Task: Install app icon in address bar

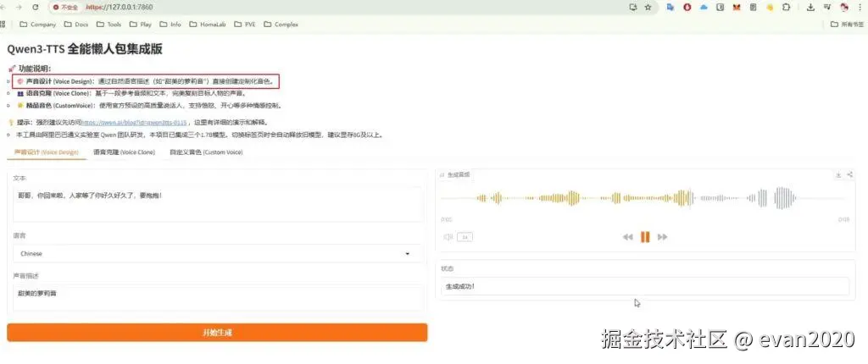Action: click(633, 7)
